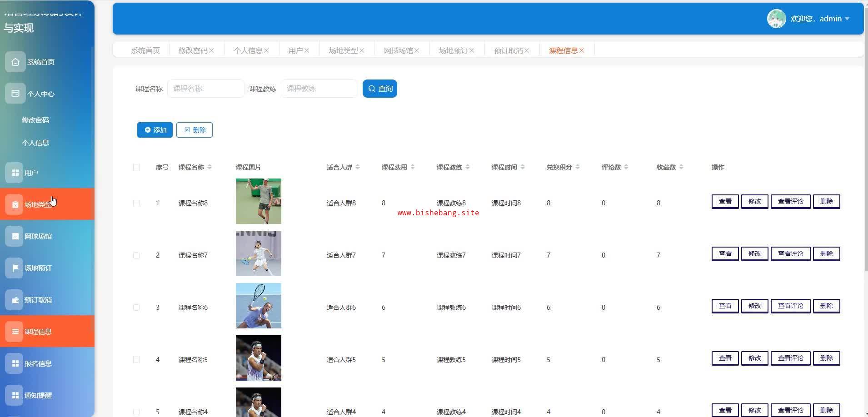Click the 添加 button
This screenshot has height=417, width=868.
tap(155, 130)
